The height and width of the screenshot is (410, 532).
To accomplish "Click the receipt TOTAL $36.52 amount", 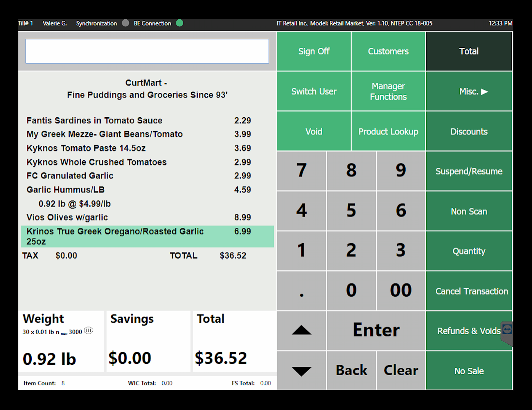I will tap(233, 256).
